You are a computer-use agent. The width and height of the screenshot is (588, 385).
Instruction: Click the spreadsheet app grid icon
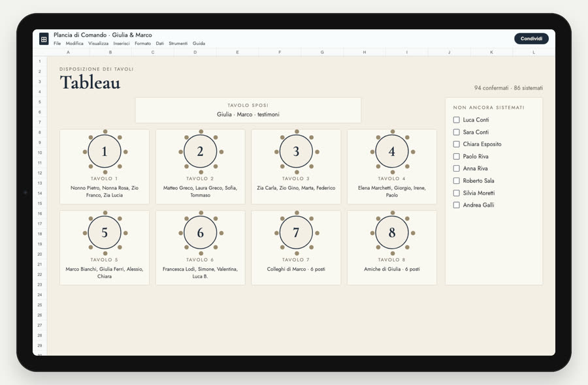coord(44,39)
